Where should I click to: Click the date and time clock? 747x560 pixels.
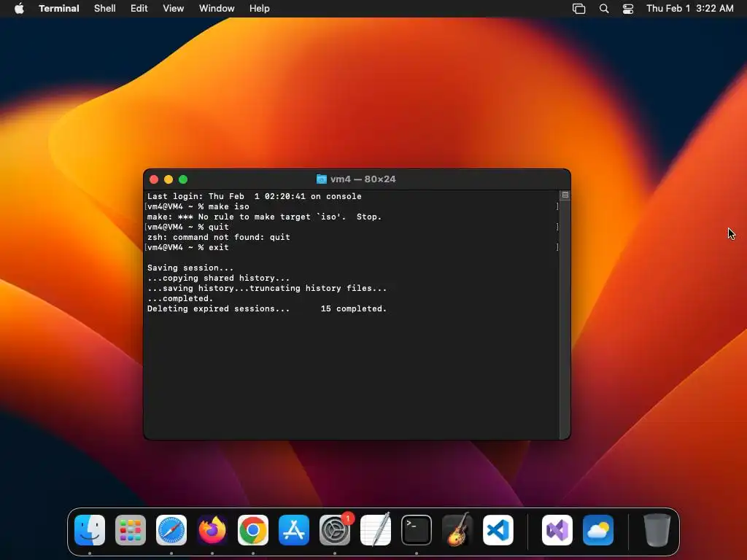[x=690, y=9]
